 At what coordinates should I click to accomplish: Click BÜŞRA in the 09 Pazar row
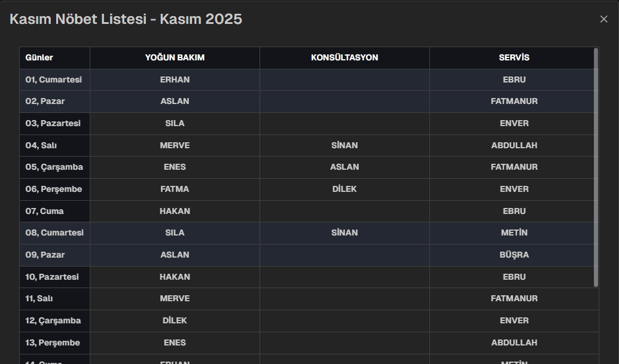[514, 255]
